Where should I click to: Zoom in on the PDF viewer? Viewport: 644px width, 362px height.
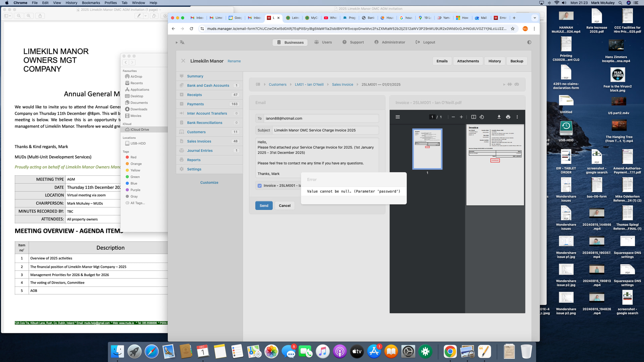461,117
